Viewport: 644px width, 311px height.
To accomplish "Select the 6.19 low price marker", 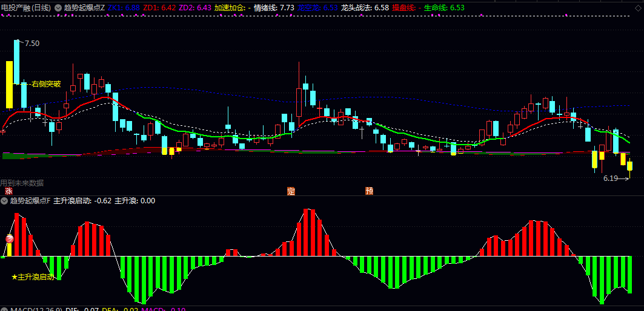I will [x=610, y=178].
